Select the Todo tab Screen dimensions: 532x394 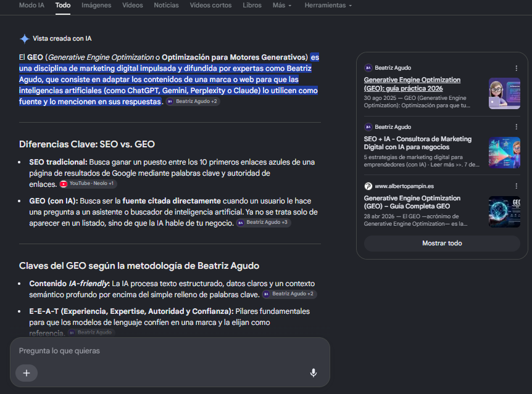click(x=63, y=6)
